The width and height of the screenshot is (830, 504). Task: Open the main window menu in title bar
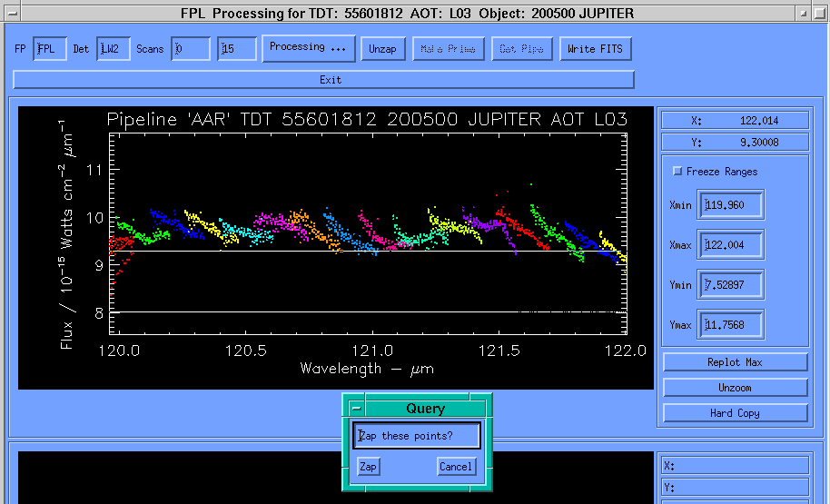click(x=10, y=14)
